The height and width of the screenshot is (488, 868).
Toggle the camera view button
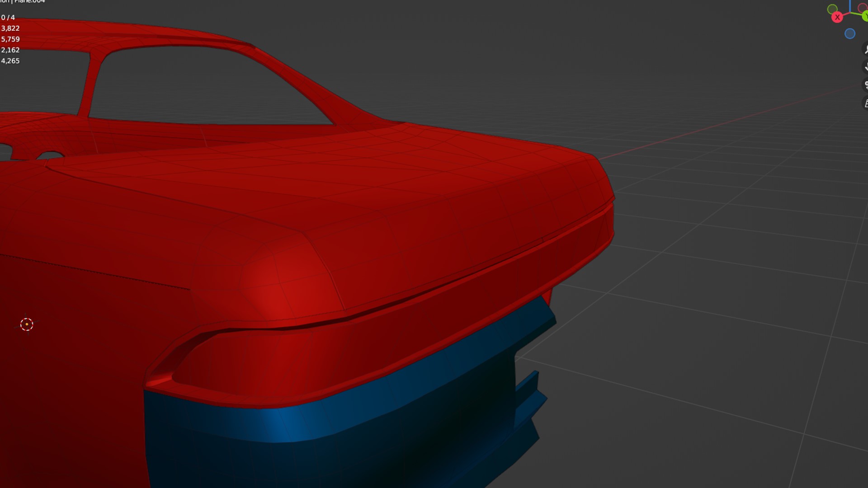pyautogui.click(x=865, y=85)
